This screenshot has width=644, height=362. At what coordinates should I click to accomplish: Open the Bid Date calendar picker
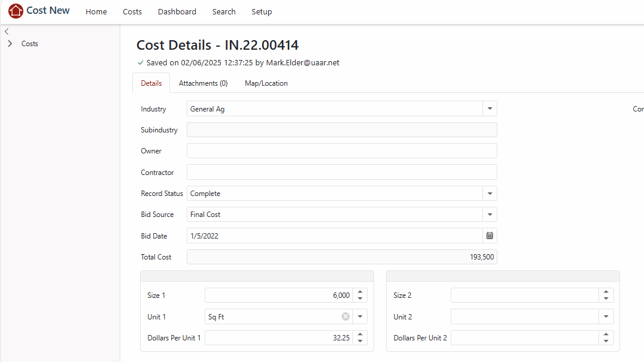pos(490,236)
